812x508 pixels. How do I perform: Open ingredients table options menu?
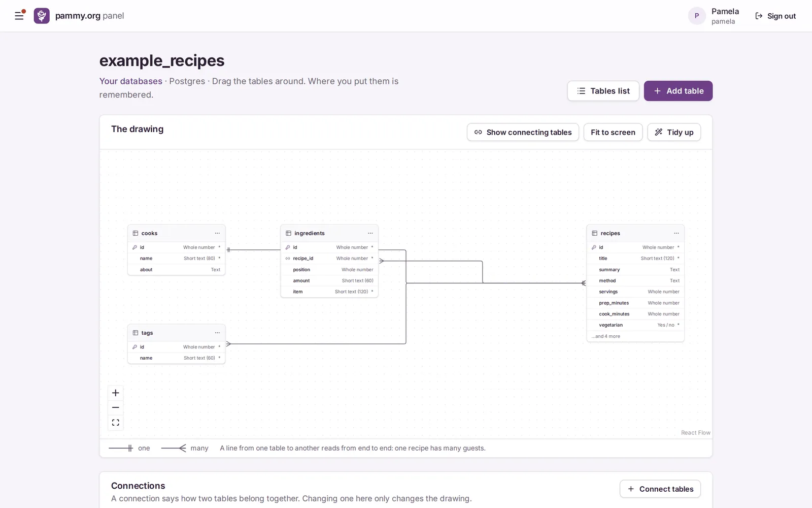(x=370, y=233)
